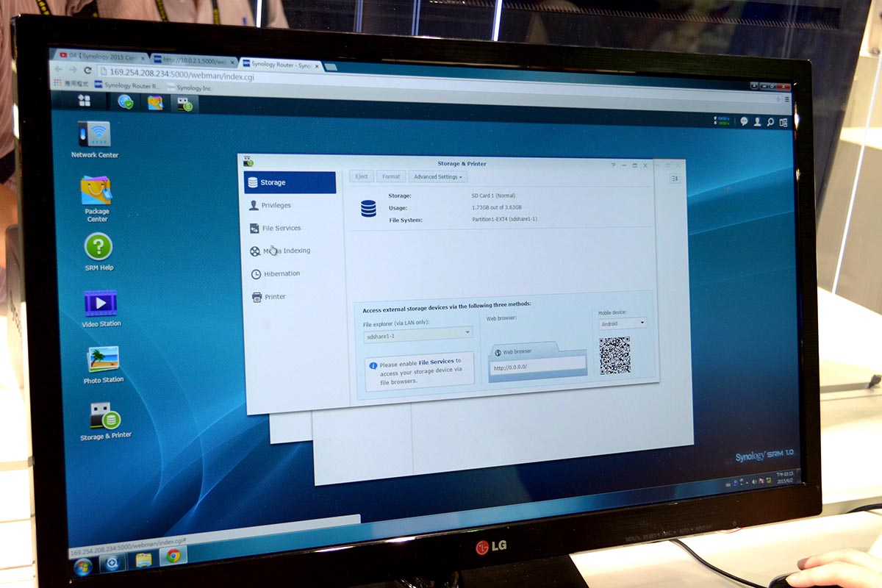Expand the Android mobile device dropdown
Viewport: 882px width, 588px height.
[x=622, y=323]
